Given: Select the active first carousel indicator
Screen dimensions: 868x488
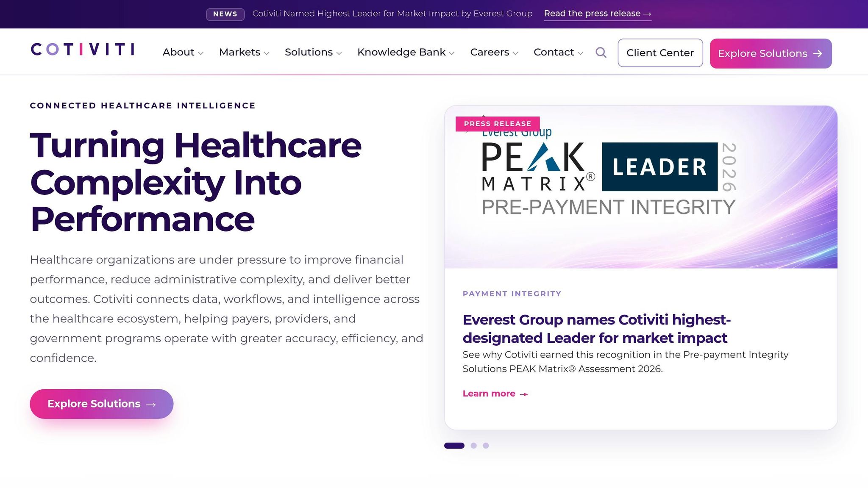Looking at the screenshot, I should [454, 446].
